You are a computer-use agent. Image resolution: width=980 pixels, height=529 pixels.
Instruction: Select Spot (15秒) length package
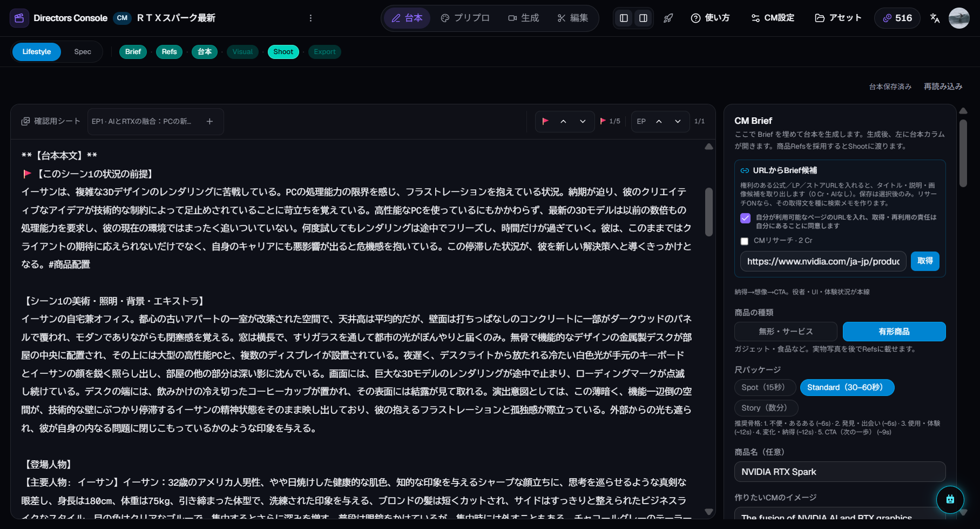tap(765, 387)
